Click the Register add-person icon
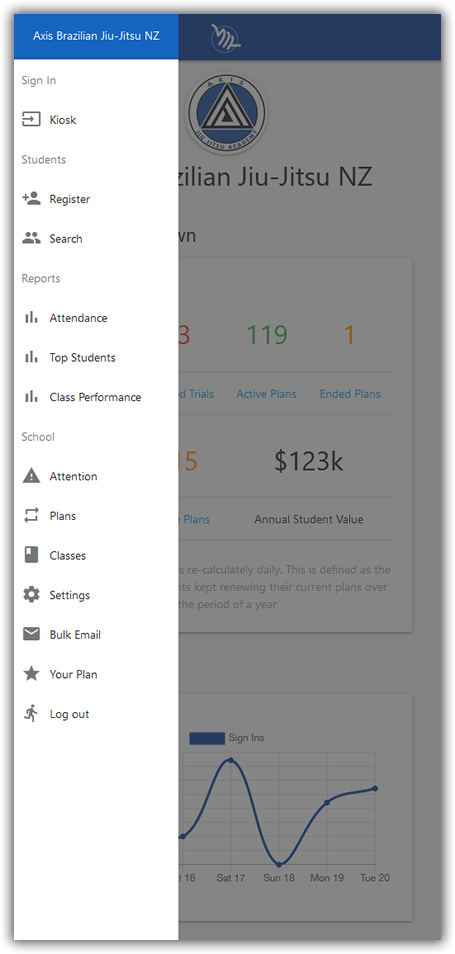Image resolution: width=455 pixels, height=954 pixels. (31, 198)
